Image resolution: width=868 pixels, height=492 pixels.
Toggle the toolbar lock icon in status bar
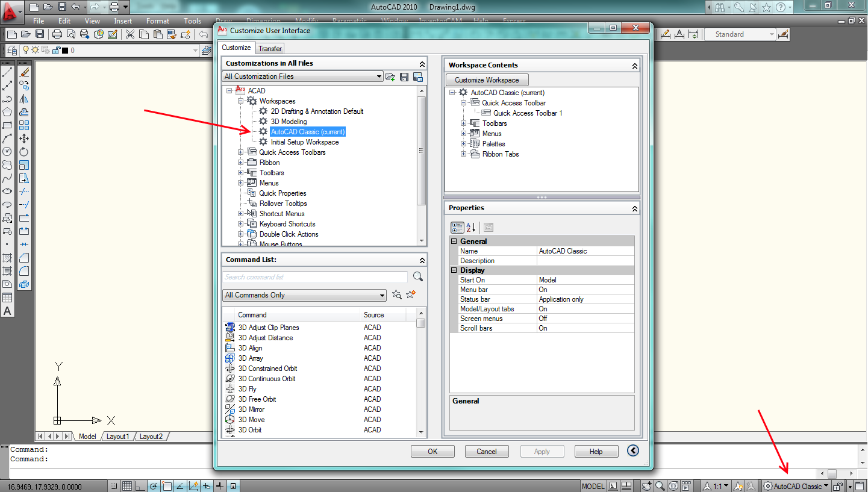tap(838, 486)
